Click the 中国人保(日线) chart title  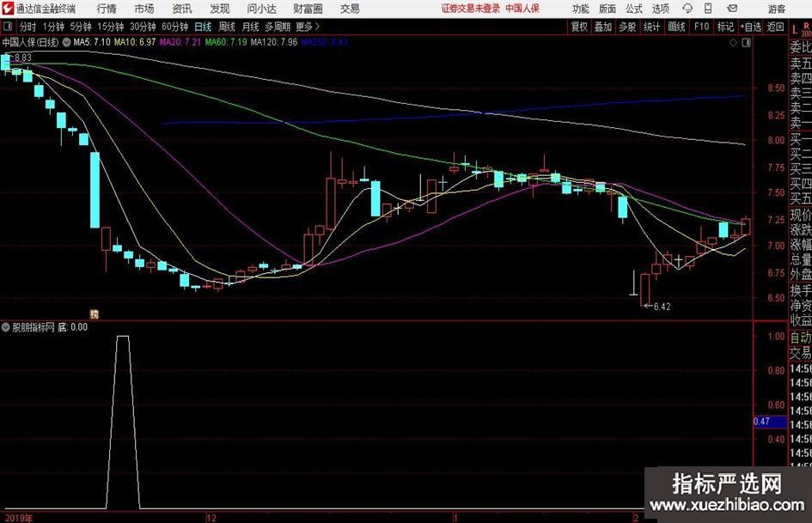(x=31, y=42)
